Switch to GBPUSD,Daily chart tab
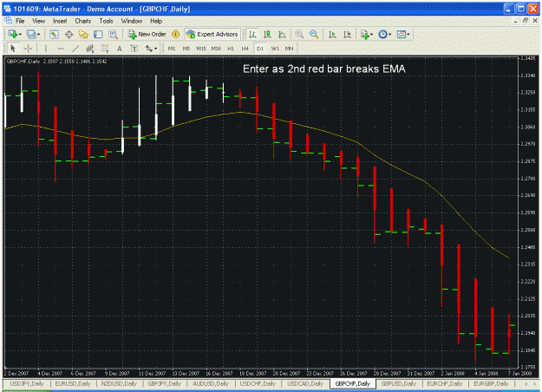542x392 pixels. pos(398,383)
